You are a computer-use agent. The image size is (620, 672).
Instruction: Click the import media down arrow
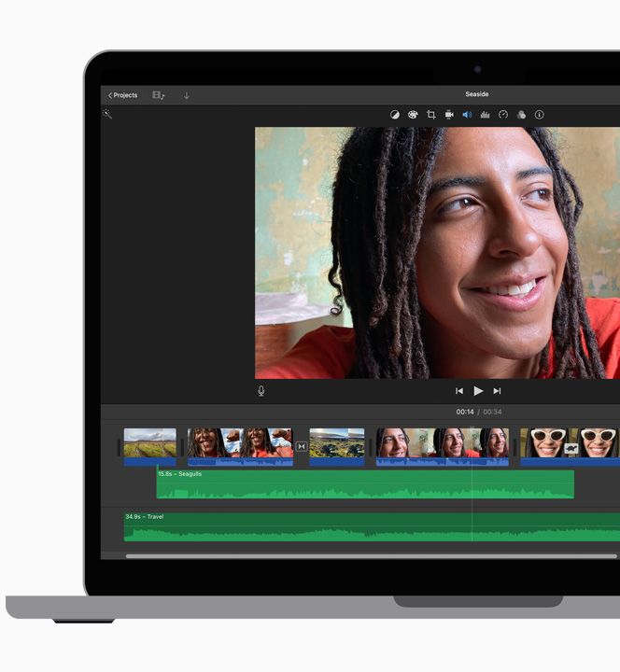click(186, 95)
